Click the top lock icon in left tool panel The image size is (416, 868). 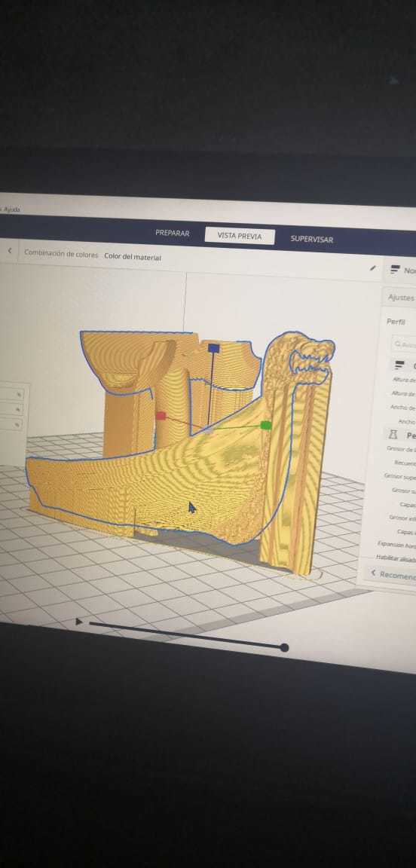pyautogui.click(x=19, y=394)
